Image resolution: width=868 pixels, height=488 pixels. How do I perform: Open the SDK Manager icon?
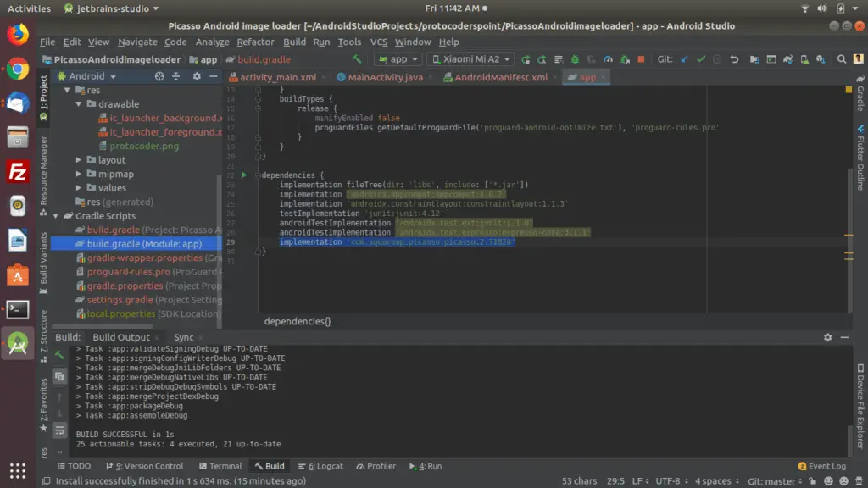pyautogui.click(x=821, y=59)
